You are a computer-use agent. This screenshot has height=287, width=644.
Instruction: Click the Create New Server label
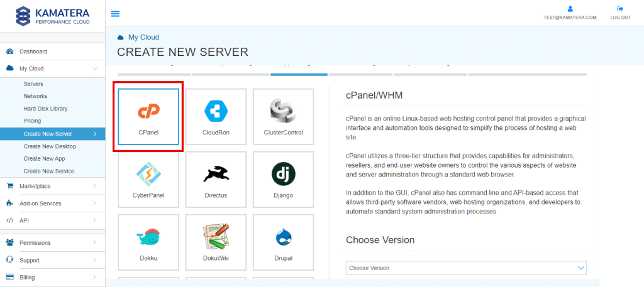coord(48,134)
